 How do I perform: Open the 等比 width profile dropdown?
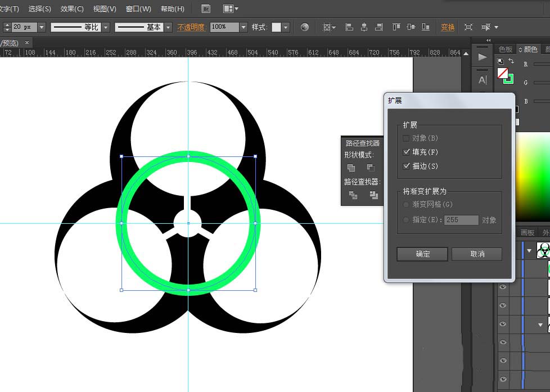tap(106, 27)
